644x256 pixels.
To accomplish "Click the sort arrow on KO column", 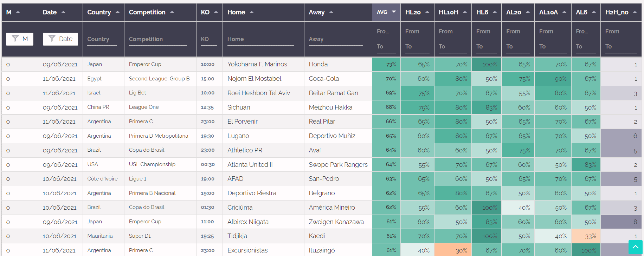I will (x=215, y=12).
